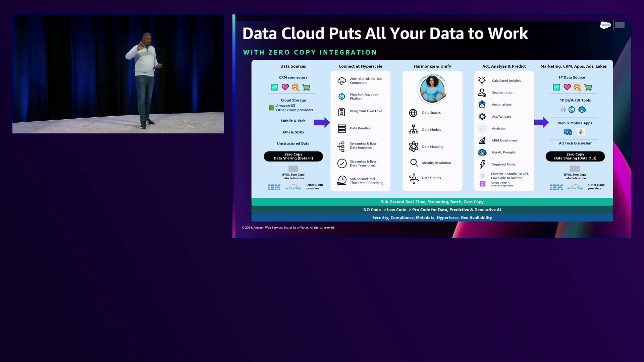Click the Data Models hierarchy icon
The width and height of the screenshot is (644, 362).
[x=413, y=129]
